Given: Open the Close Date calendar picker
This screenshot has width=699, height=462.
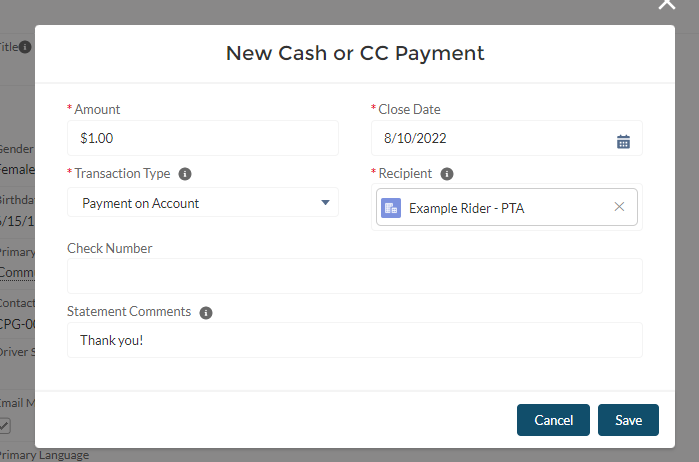Looking at the screenshot, I should [623, 141].
